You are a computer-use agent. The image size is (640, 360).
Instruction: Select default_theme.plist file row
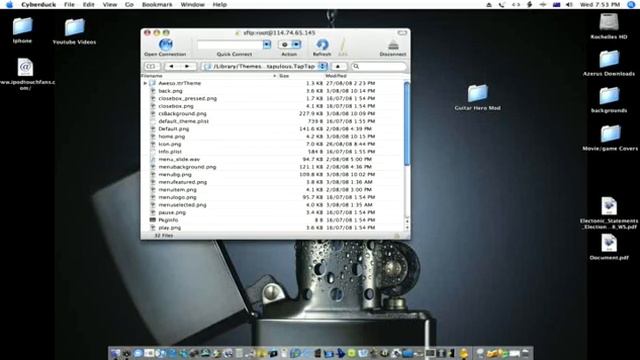272,121
